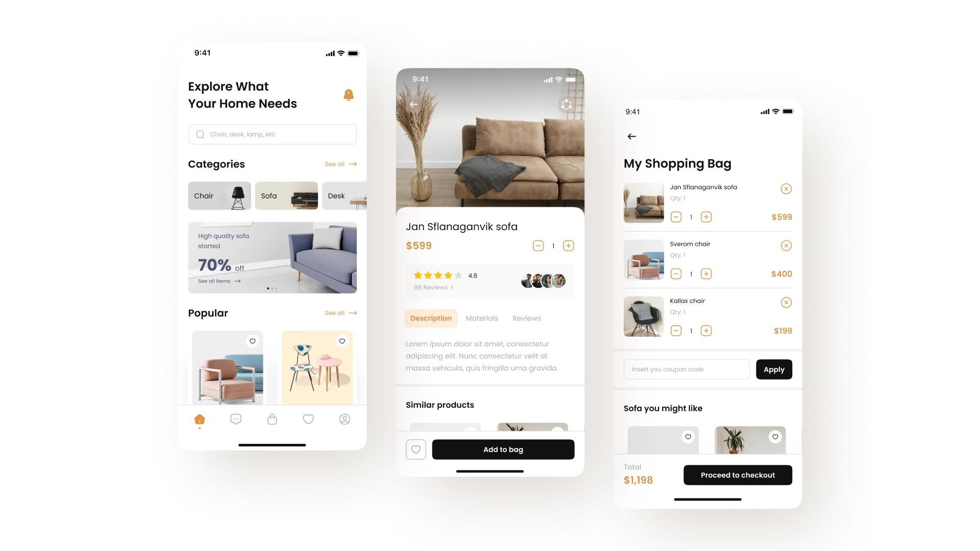This screenshot has height=551, width=980.
Task: Tap the heart/favorites icon in nav bar
Action: (x=308, y=419)
